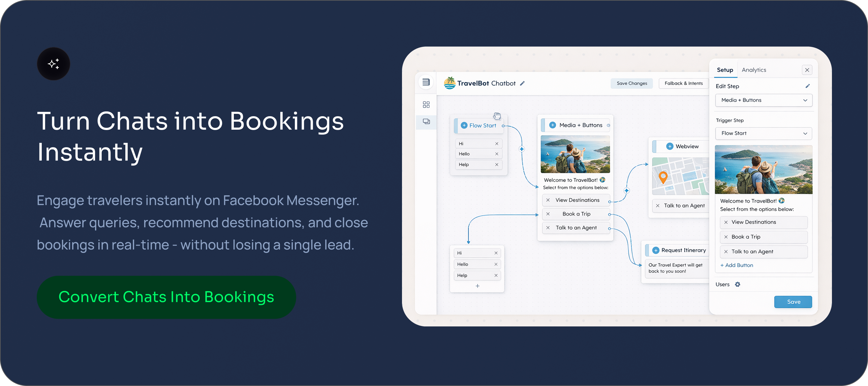
Task: Close the setup panel with the X
Action: (807, 70)
